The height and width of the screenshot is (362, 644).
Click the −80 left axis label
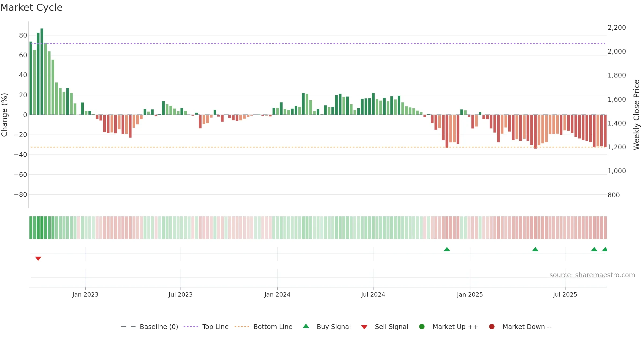[21, 195]
